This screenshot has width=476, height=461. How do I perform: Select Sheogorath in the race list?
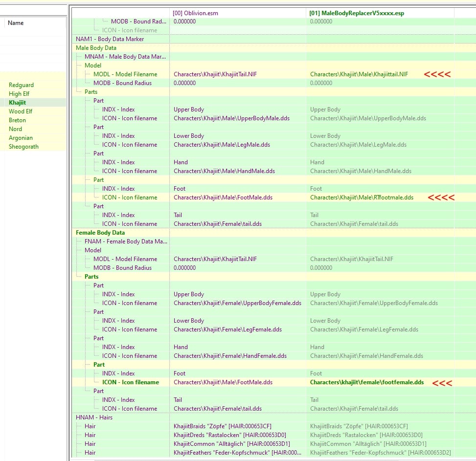point(23,147)
